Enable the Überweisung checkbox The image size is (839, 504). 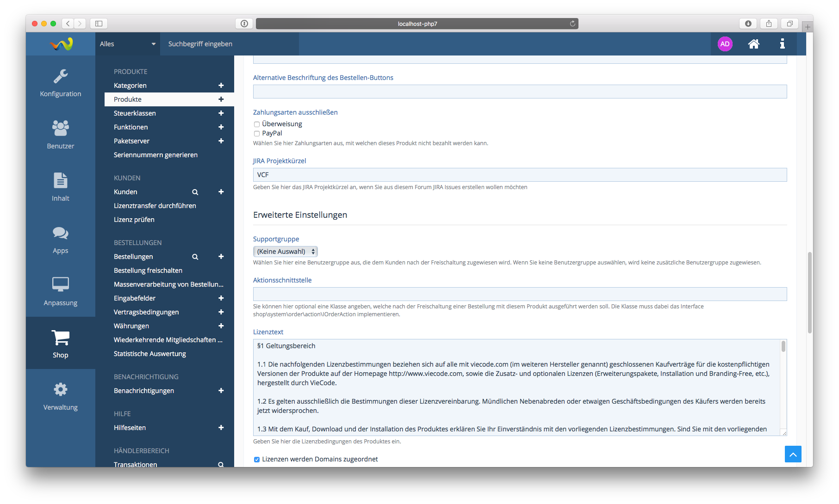(257, 124)
